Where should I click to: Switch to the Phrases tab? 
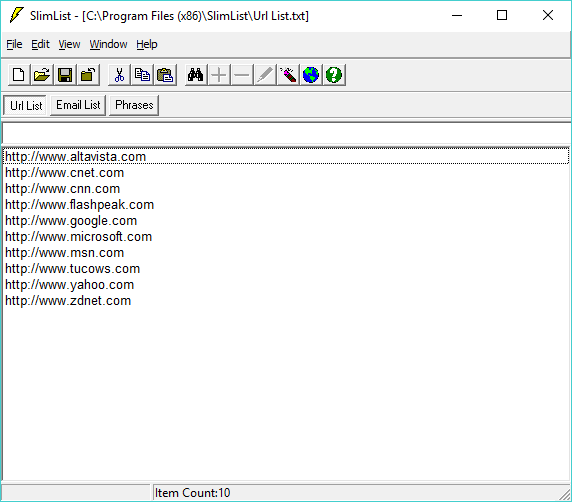tap(134, 105)
